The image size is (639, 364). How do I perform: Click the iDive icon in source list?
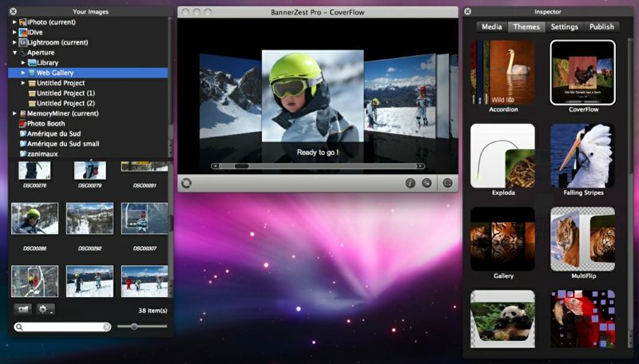(x=23, y=32)
